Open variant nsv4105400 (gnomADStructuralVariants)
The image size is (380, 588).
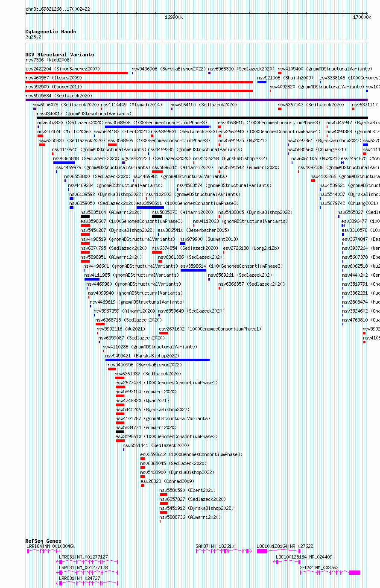coord(325,69)
